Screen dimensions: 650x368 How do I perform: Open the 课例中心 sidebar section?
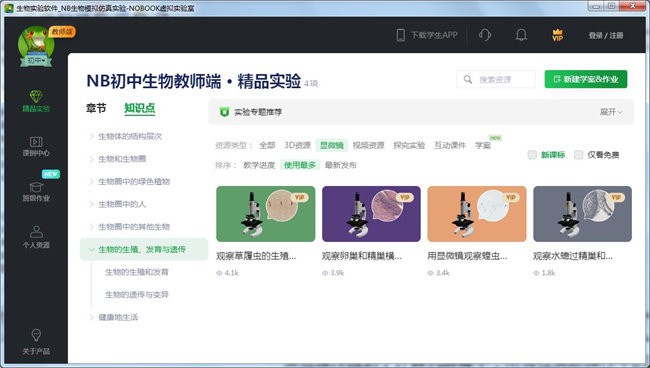pyautogui.click(x=36, y=147)
